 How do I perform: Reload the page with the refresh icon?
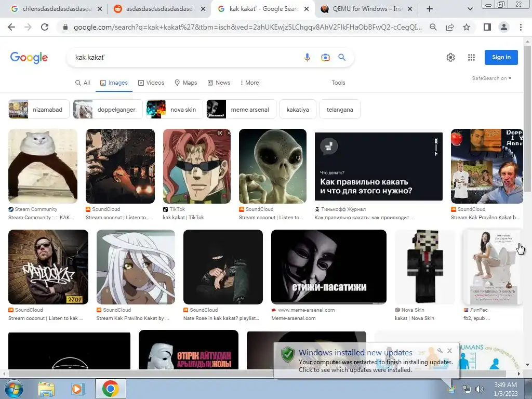45,27
